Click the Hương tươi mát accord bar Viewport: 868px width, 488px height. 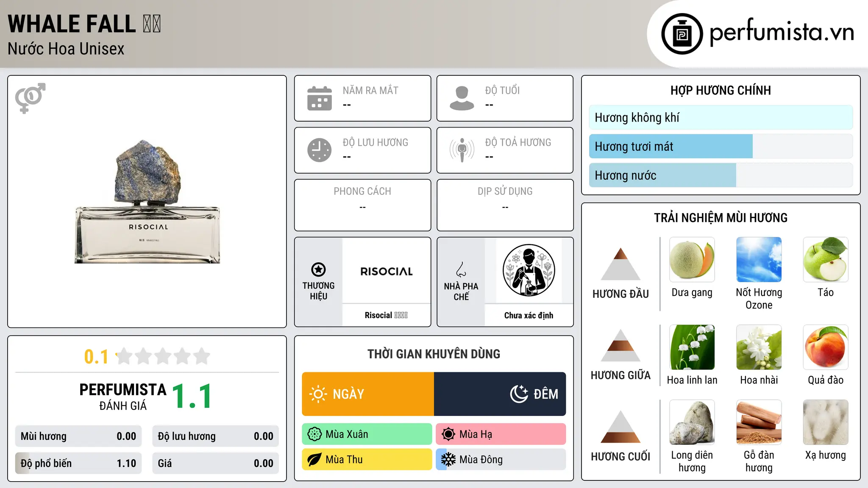click(721, 147)
